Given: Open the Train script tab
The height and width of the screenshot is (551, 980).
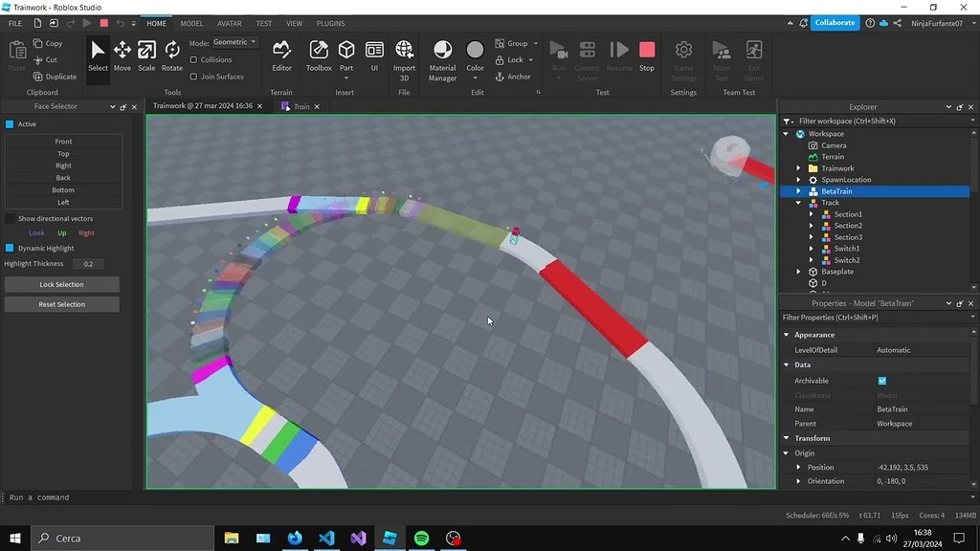Looking at the screenshot, I should (x=301, y=106).
